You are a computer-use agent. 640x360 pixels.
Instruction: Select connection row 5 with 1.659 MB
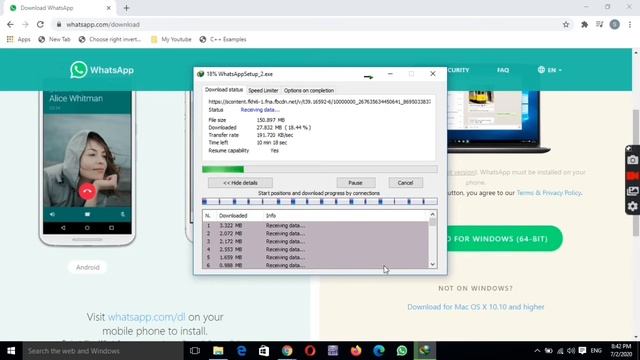coord(315,257)
